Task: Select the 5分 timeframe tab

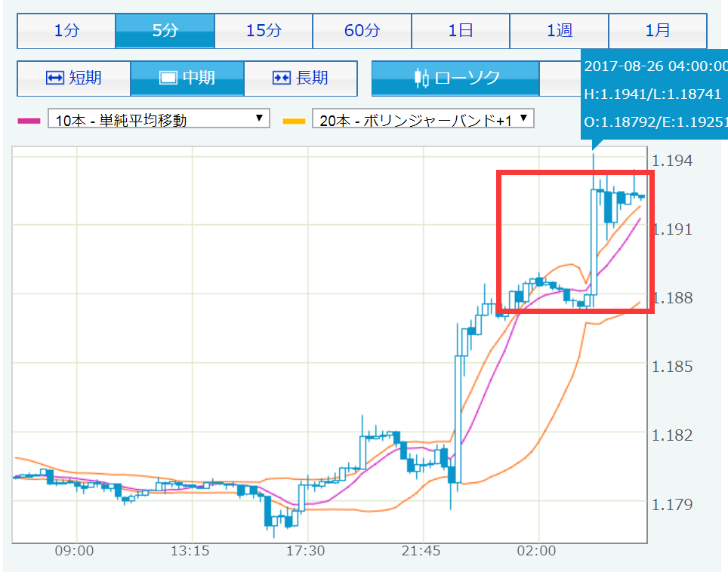Action: [x=165, y=31]
